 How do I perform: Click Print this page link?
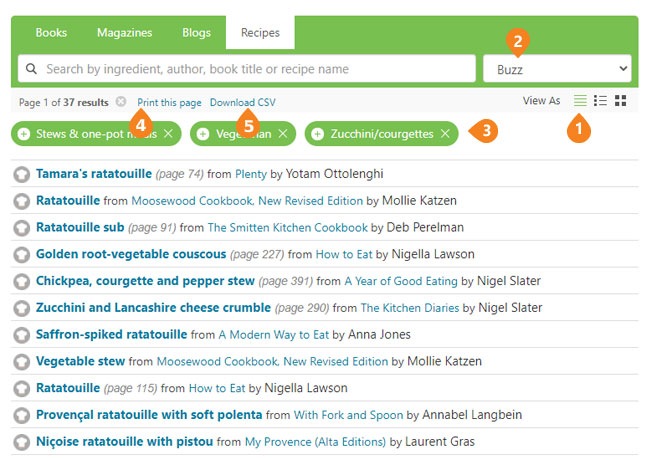(x=169, y=102)
